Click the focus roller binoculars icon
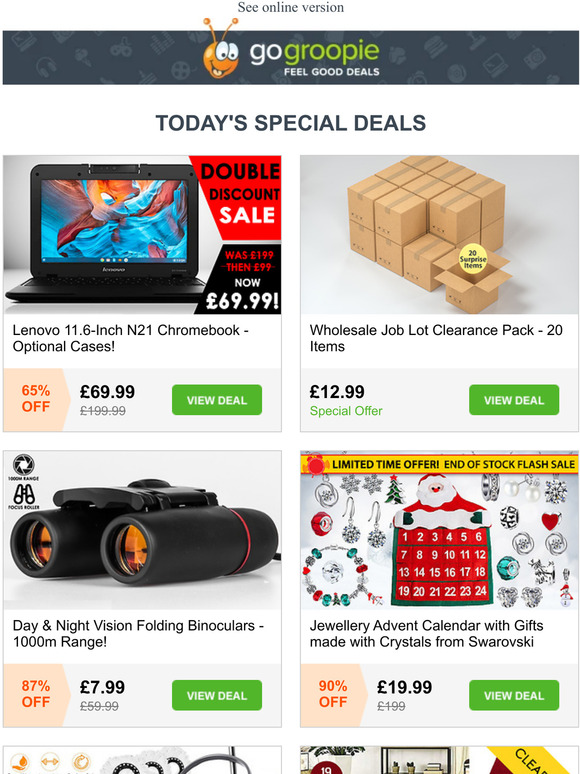The image size is (580, 774). click(x=23, y=494)
